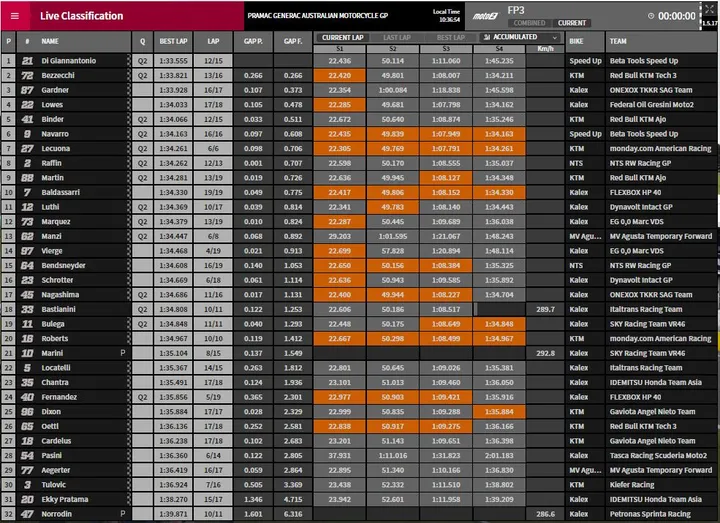
Task: Click the FP3 session label
Action: [516, 10]
